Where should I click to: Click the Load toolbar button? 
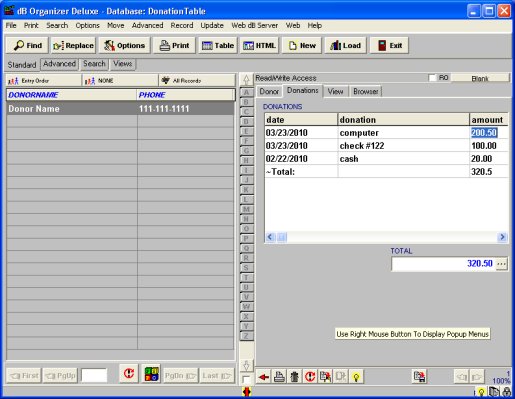point(345,45)
